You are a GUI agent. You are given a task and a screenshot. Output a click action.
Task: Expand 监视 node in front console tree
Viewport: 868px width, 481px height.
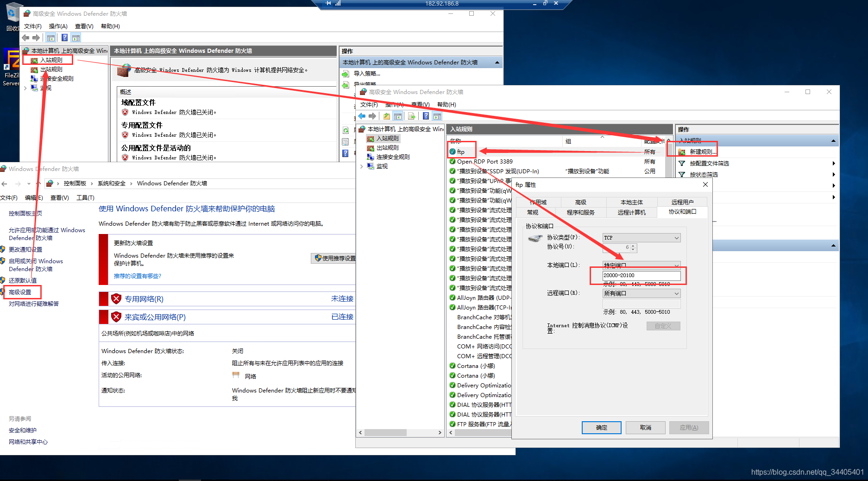tap(361, 166)
